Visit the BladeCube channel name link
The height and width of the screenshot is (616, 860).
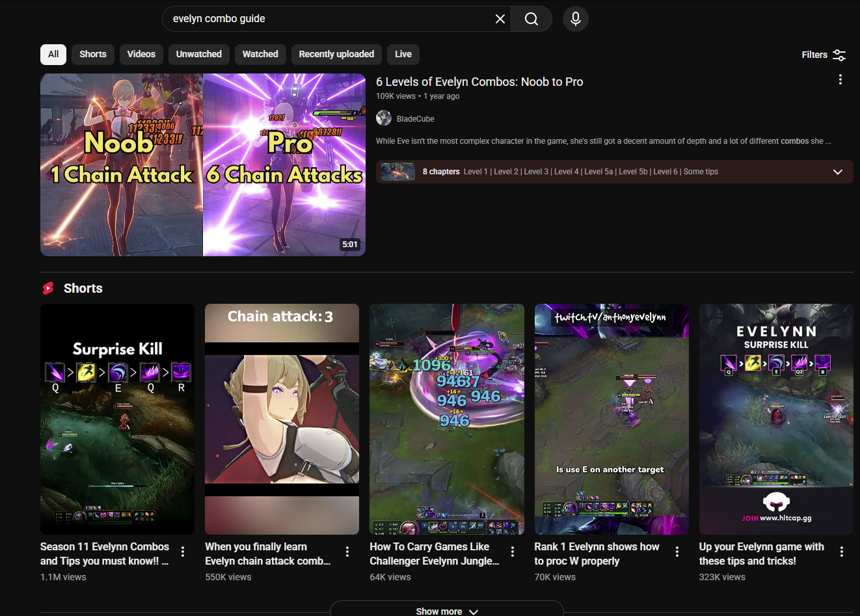(x=416, y=119)
